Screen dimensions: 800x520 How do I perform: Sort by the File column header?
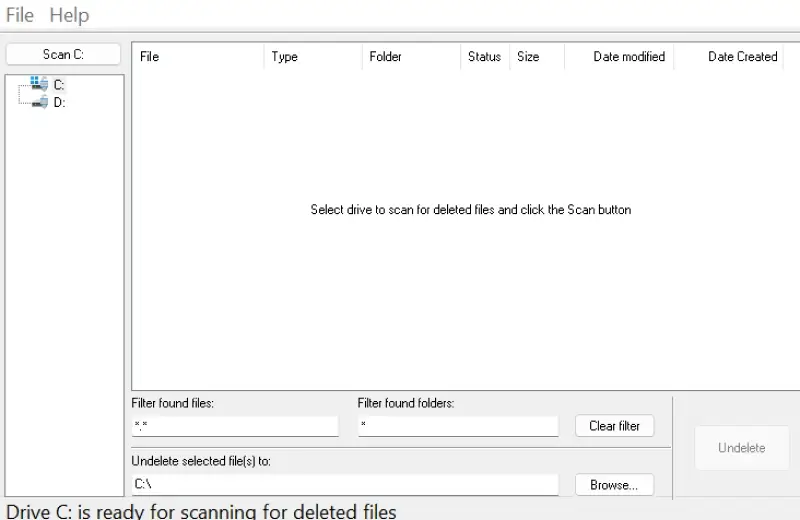198,57
